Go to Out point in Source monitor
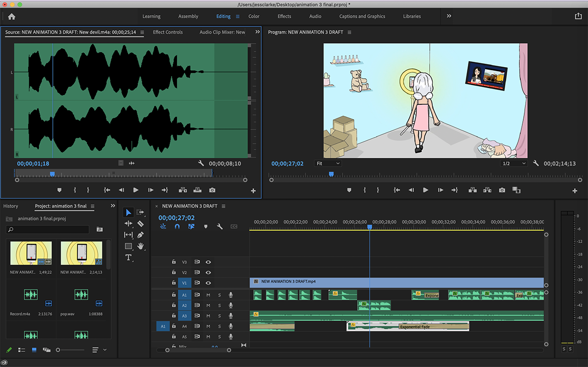The height and width of the screenshot is (367, 588). (x=165, y=190)
